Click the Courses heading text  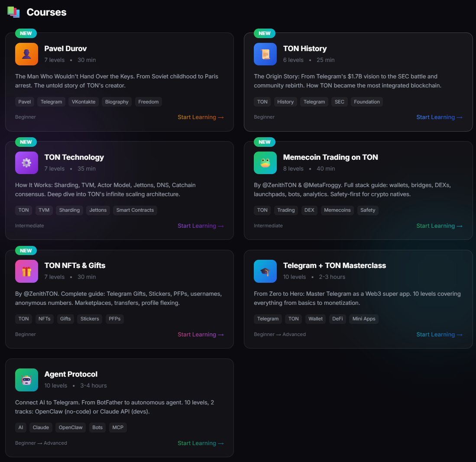(46, 12)
